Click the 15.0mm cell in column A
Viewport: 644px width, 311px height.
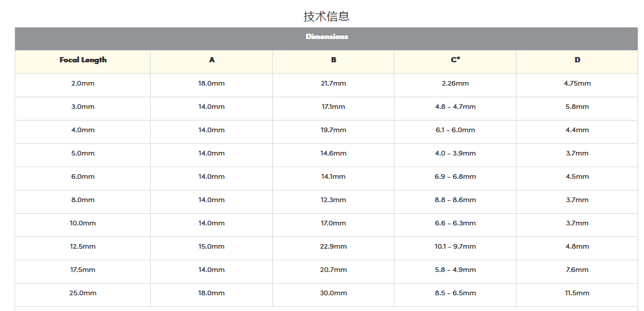click(x=211, y=246)
